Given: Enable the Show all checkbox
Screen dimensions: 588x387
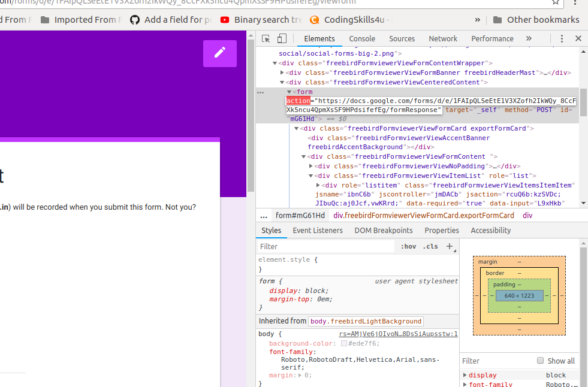Looking at the screenshot, I should (540, 361).
